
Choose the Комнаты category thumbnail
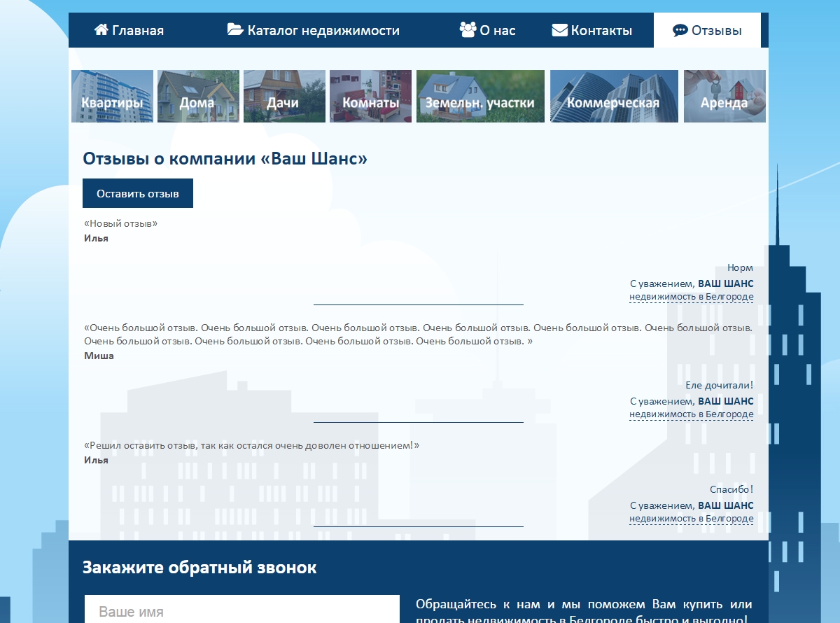click(x=370, y=97)
